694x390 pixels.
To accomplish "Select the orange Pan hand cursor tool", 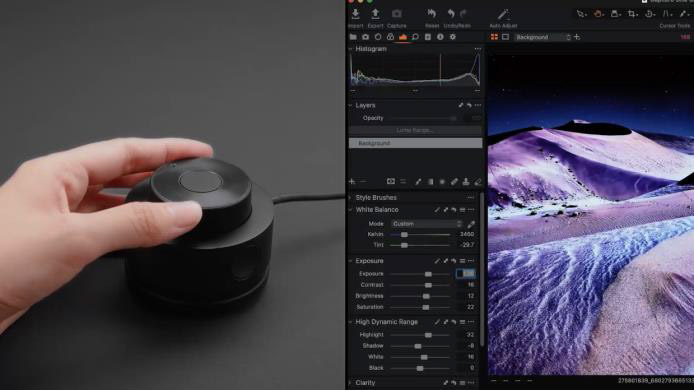I will click(598, 14).
